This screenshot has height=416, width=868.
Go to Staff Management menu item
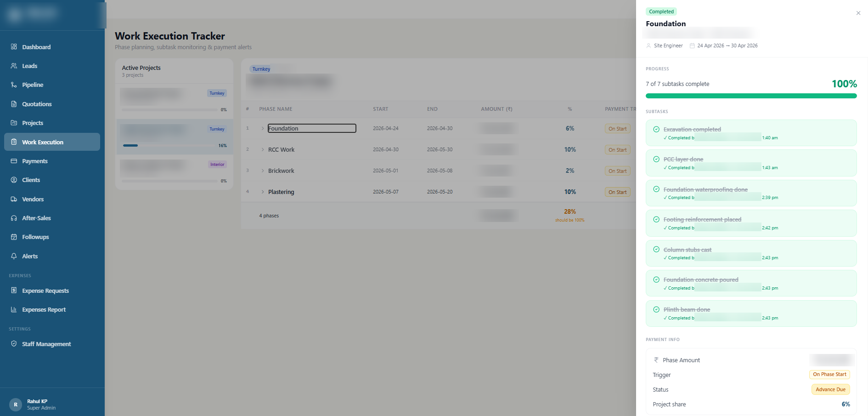[x=52, y=344]
